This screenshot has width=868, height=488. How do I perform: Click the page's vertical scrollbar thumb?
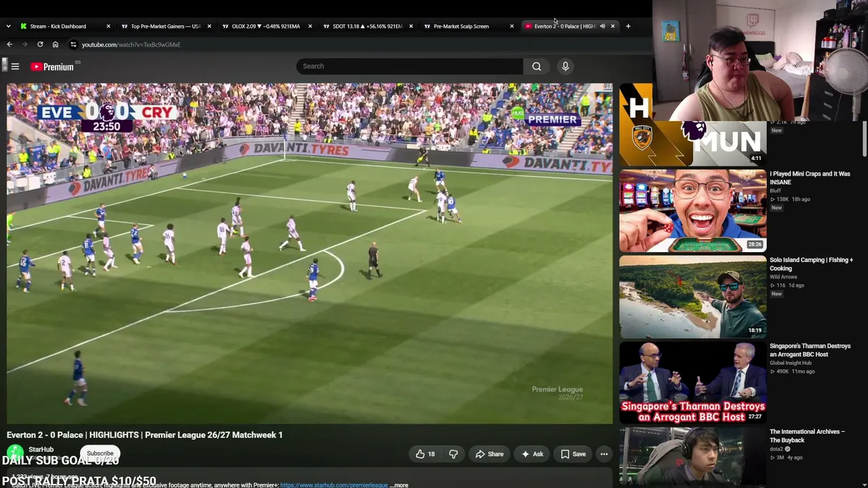click(865, 139)
